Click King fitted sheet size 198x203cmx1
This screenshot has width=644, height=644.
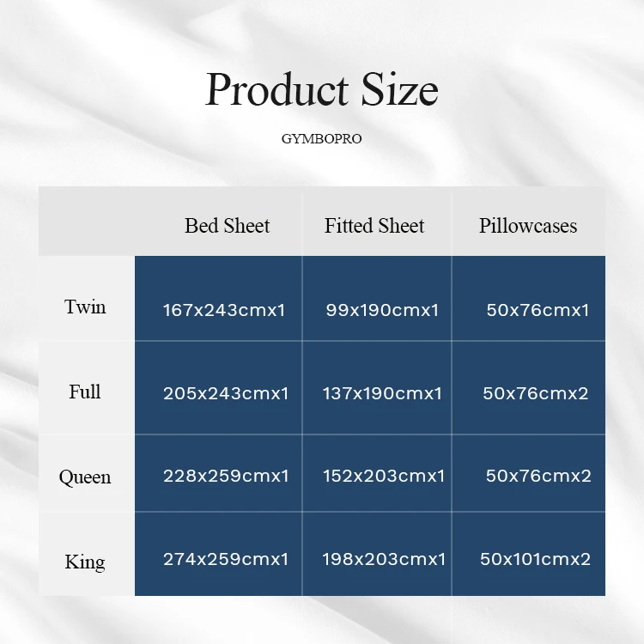(384, 559)
